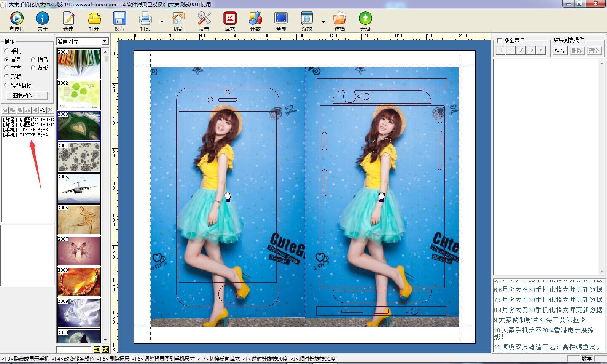
Task: Select layer row [手机] IPHONE 6;-A
Action: click(x=25, y=135)
